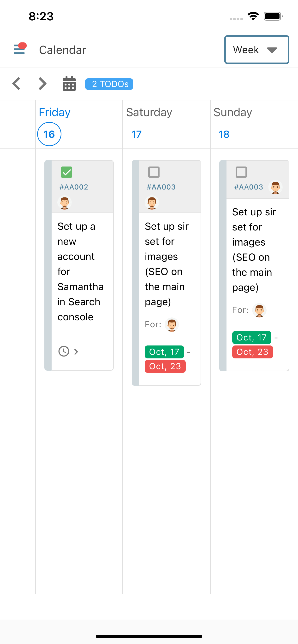Screen dimensions: 298x644
Task: Open the hamburger menu with notification dot
Action: [19, 49]
